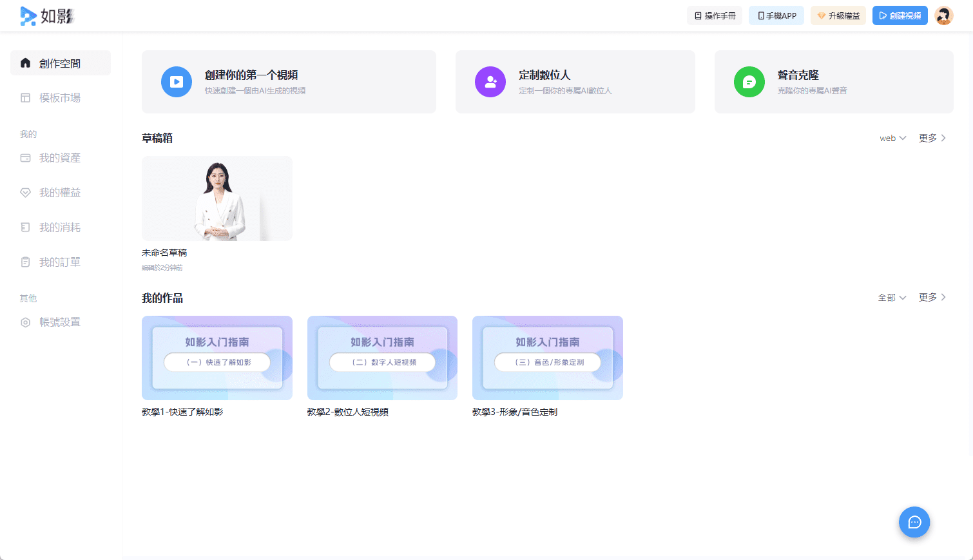Open the user avatar profile
Viewport: 973px width, 560px height.
point(944,15)
